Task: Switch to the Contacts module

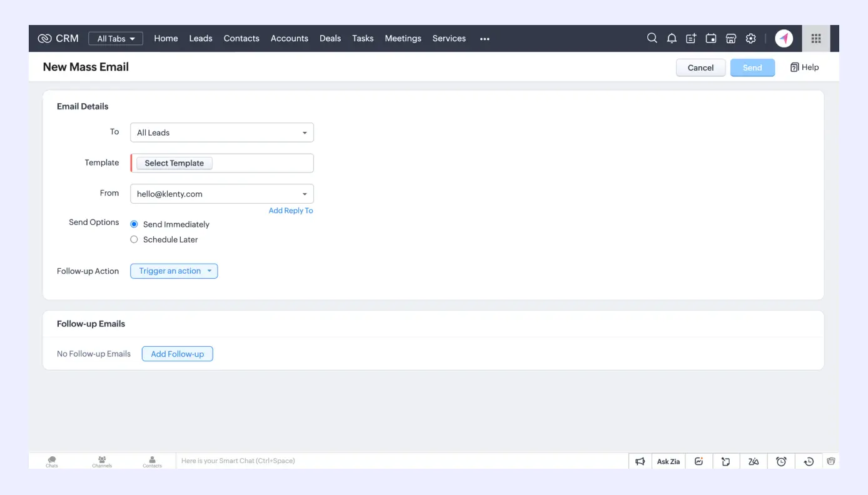Action: (241, 38)
